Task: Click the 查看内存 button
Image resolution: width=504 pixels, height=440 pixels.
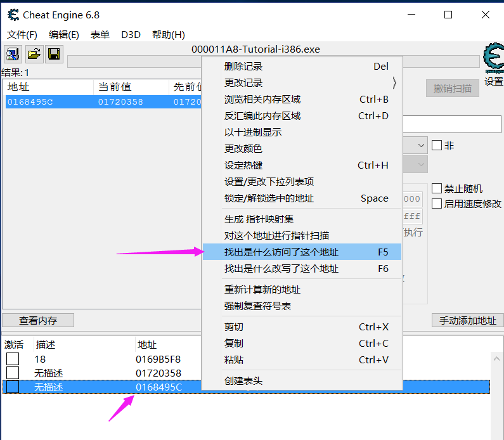Action: tap(38, 320)
